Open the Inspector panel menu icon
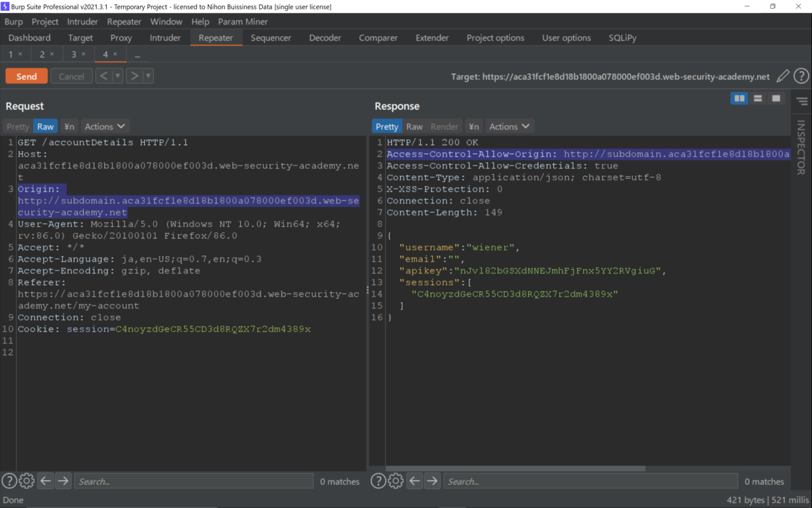The height and width of the screenshot is (508, 812). pyautogui.click(x=802, y=102)
